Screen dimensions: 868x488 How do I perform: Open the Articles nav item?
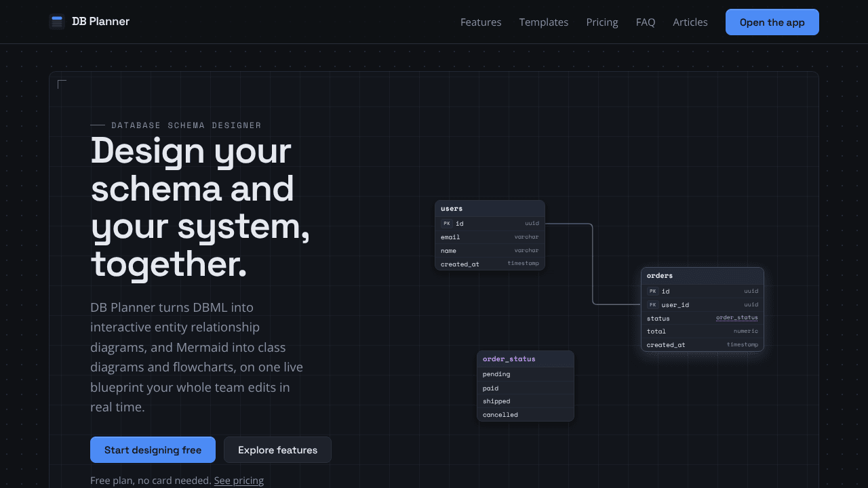point(690,22)
